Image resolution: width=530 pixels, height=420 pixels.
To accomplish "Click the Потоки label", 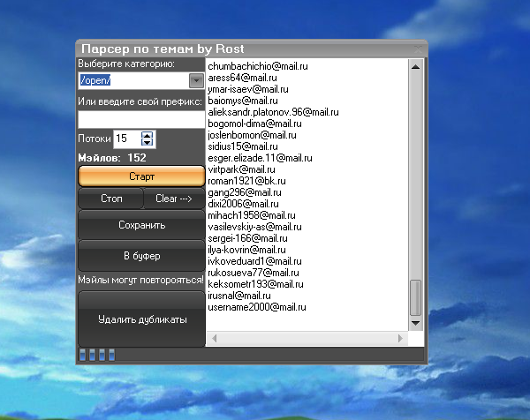I will pyautogui.click(x=95, y=139).
